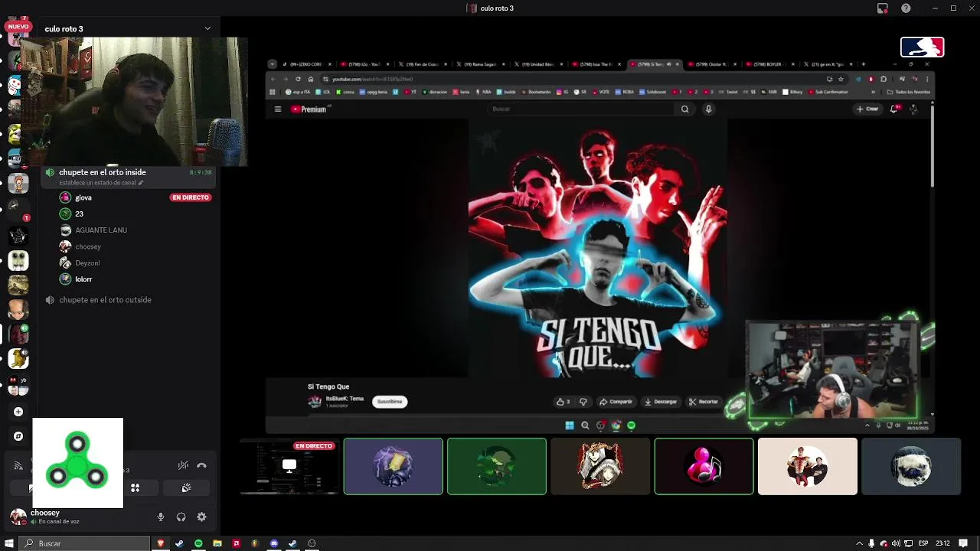980x551 pixels.
Task: Click YouTube voice search microphone button
Action: [708, 109]
